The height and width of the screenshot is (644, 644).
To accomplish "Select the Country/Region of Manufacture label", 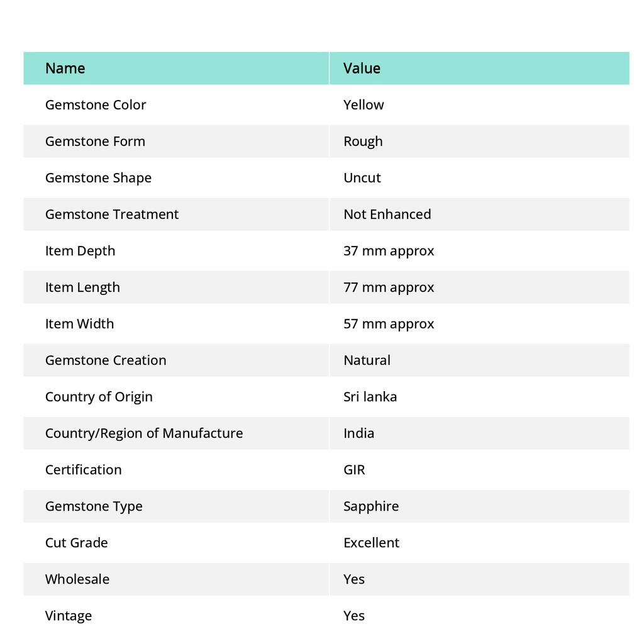I will (144, 433).
